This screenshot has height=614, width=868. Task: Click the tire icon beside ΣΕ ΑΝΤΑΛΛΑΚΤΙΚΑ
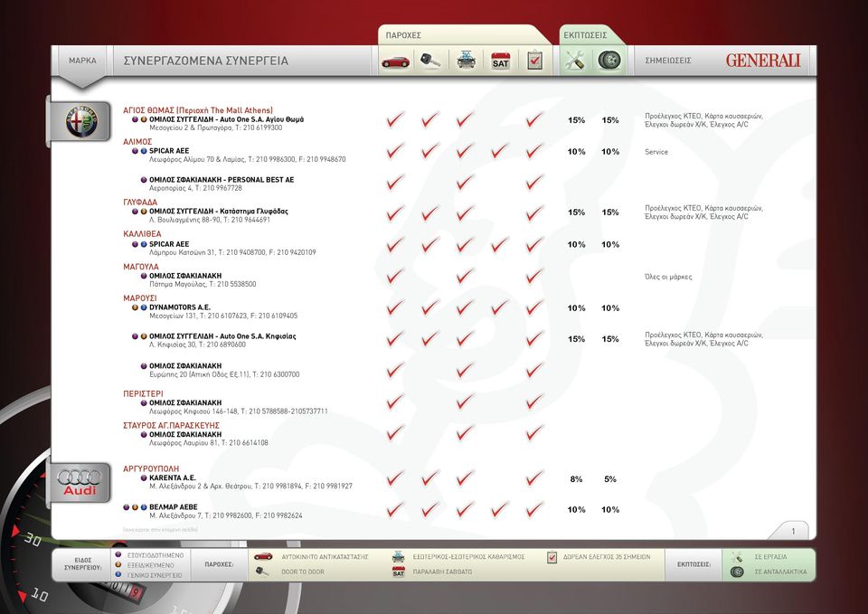(737, 571)
